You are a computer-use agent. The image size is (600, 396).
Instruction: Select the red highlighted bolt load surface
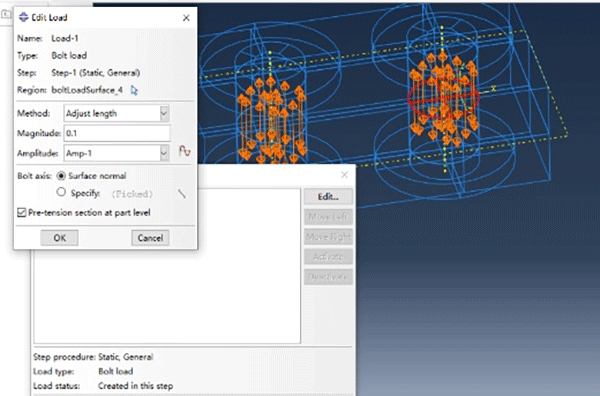[443, 98]
